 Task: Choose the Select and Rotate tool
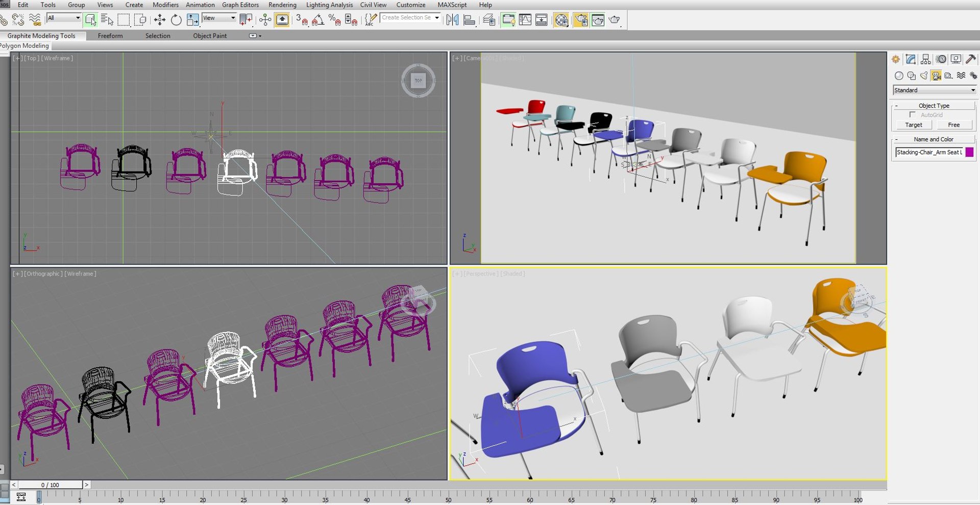[176, 20]
